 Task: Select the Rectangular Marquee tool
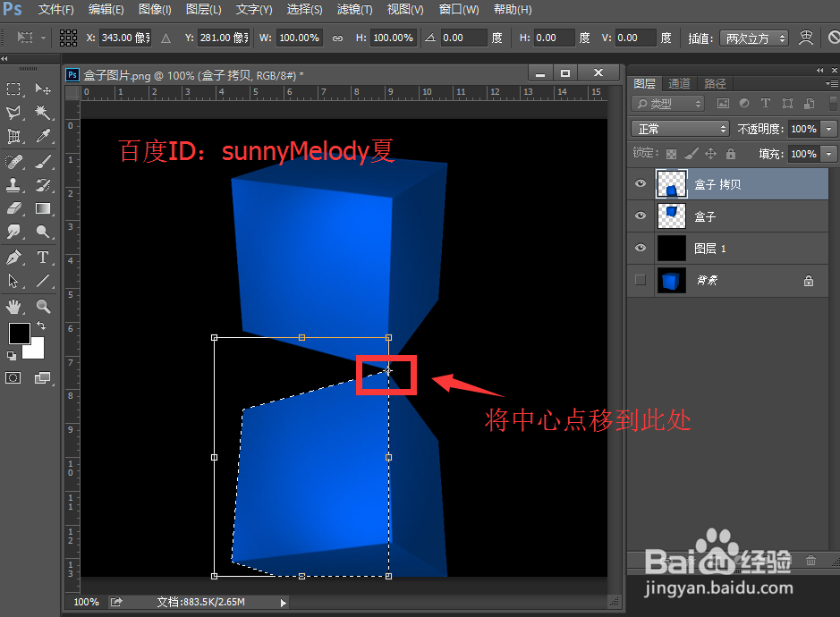pos(14,89)
